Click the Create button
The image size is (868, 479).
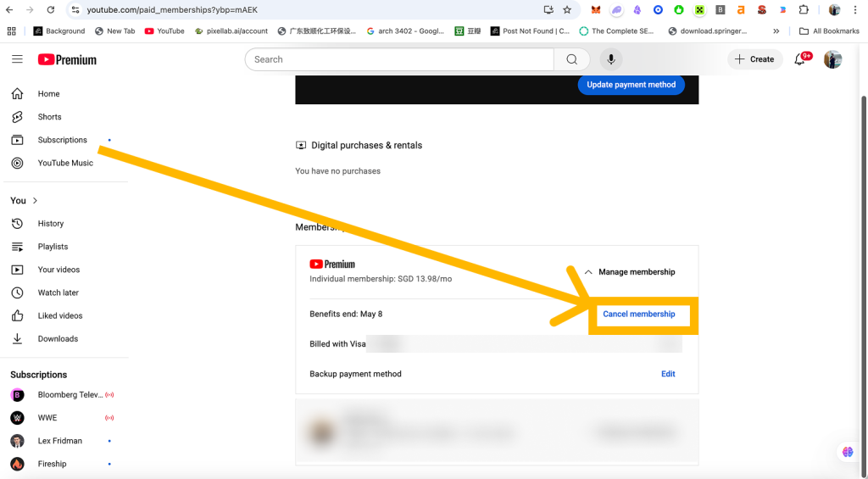pyautogui.click(x=754, y=59)
